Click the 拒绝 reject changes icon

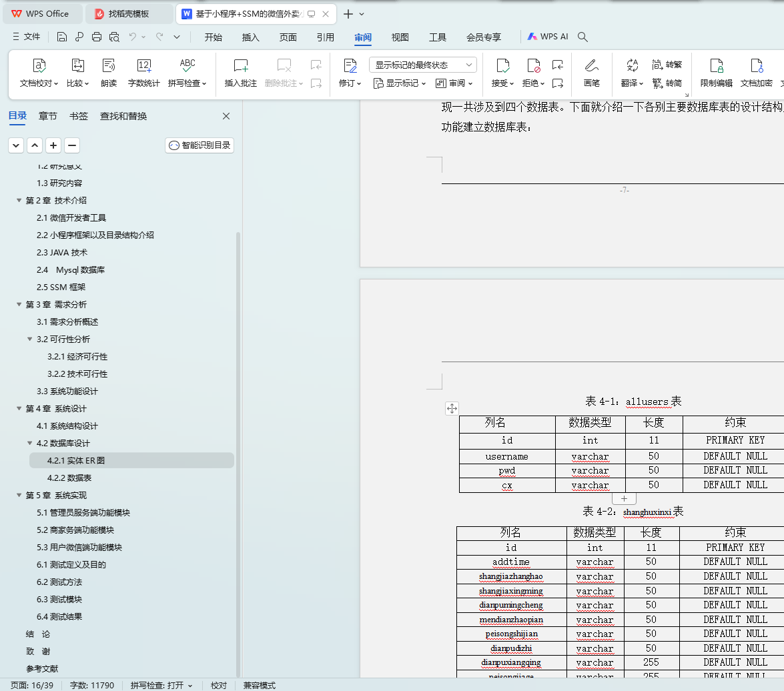(533, 65)
